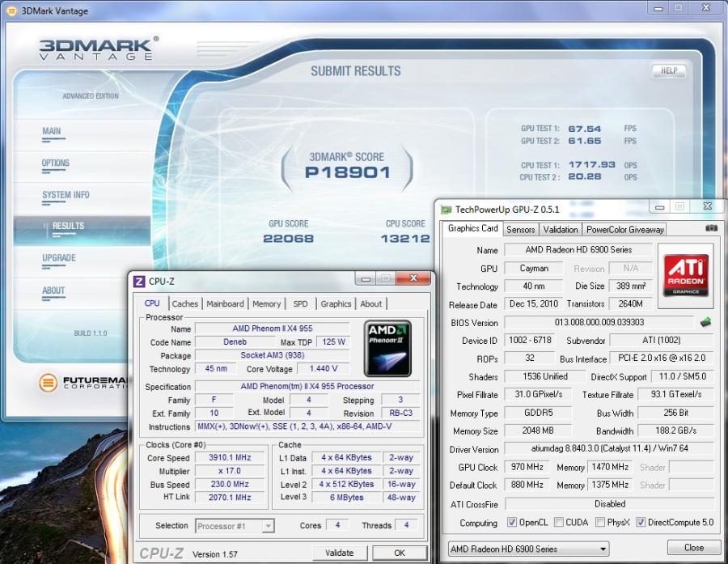Switch to the Memory tab in CPU-Z

(266, 303)
